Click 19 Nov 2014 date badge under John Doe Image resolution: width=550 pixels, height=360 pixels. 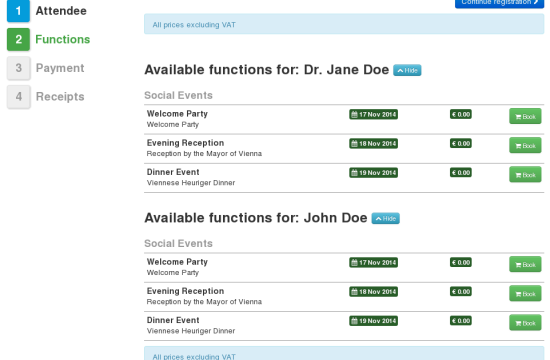pos(374,321)
